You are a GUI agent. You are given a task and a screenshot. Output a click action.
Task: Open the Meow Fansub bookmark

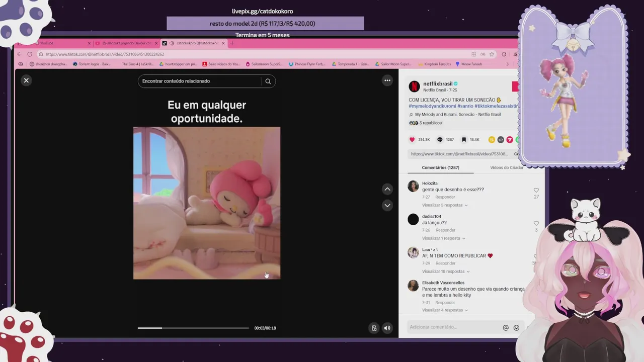point(469,64)
